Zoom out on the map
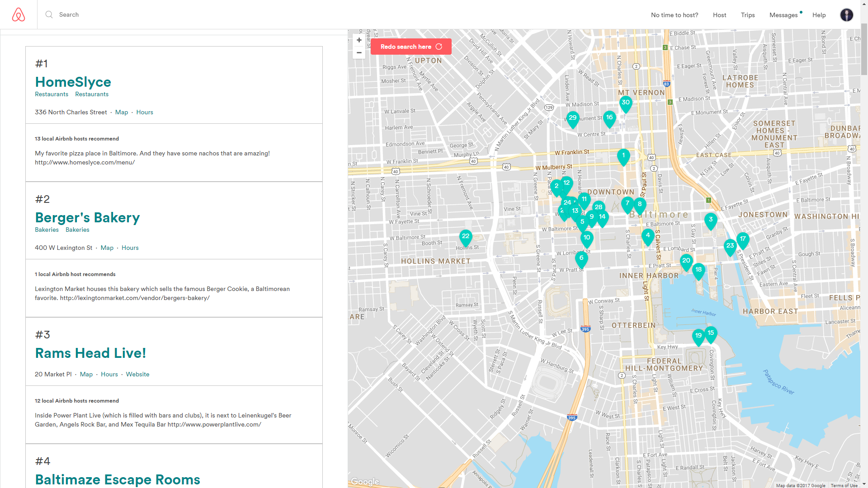The width and height of the screenshot is (868, 488). 359,53
